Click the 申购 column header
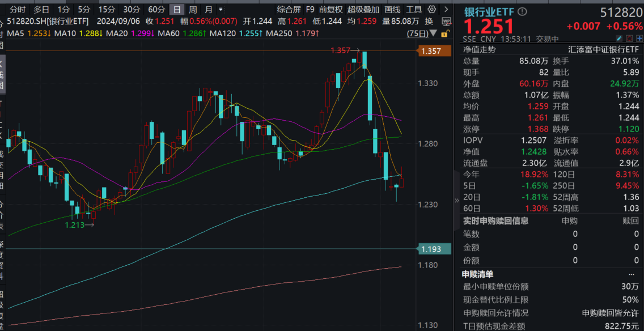Viewport: 644px width, 331px height. 570,221
